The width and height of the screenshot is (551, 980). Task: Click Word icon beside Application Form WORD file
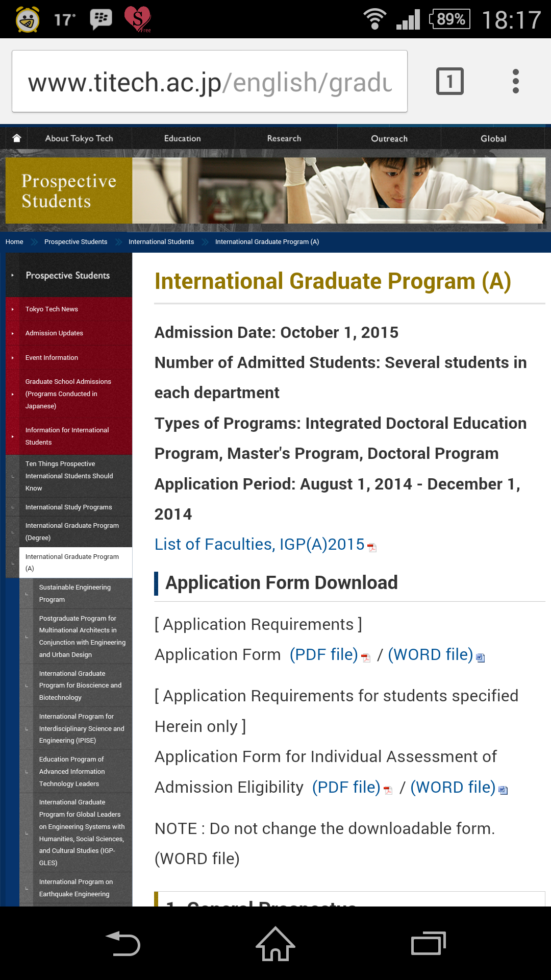click(480, 658)
